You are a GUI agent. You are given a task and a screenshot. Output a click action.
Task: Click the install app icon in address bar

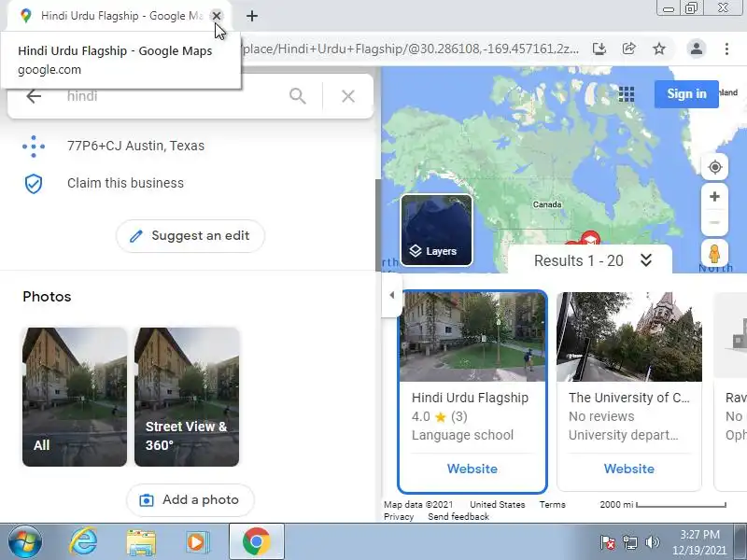599,49
